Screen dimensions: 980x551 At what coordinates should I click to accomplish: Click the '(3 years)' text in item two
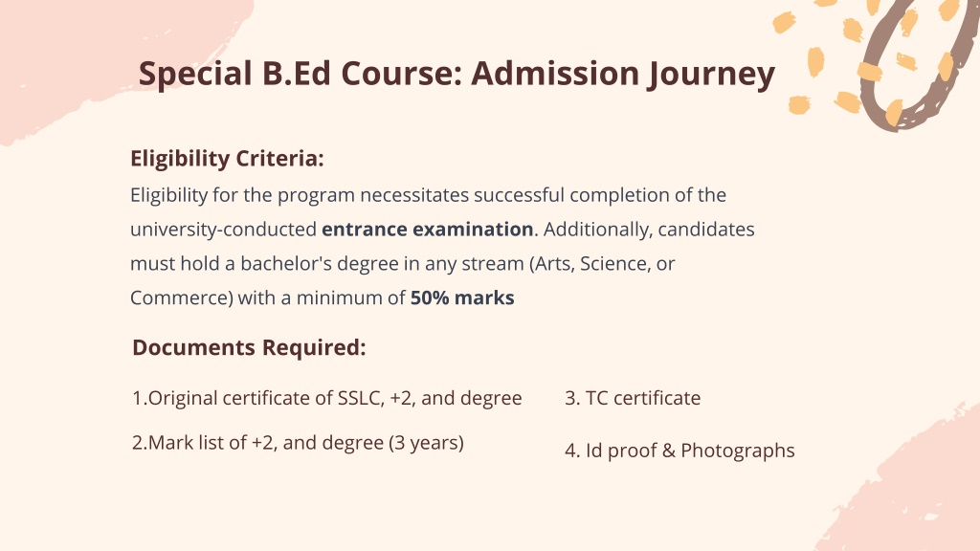coord(426,443)
